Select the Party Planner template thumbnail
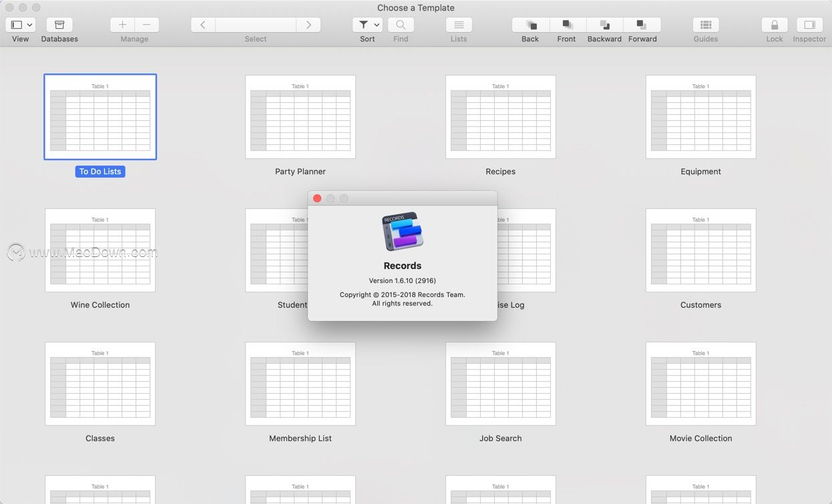 [x=300, y=117]
